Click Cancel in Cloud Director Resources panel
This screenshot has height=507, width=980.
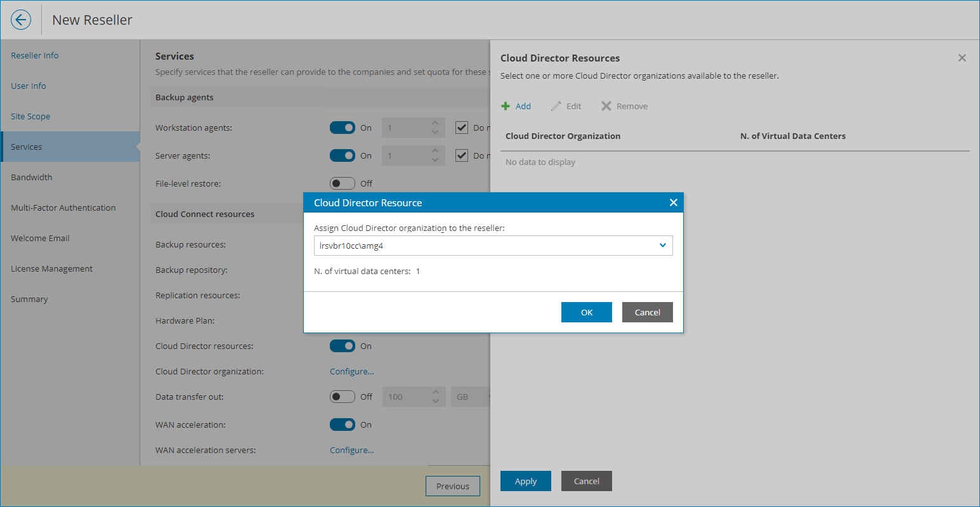click(587, 481)
